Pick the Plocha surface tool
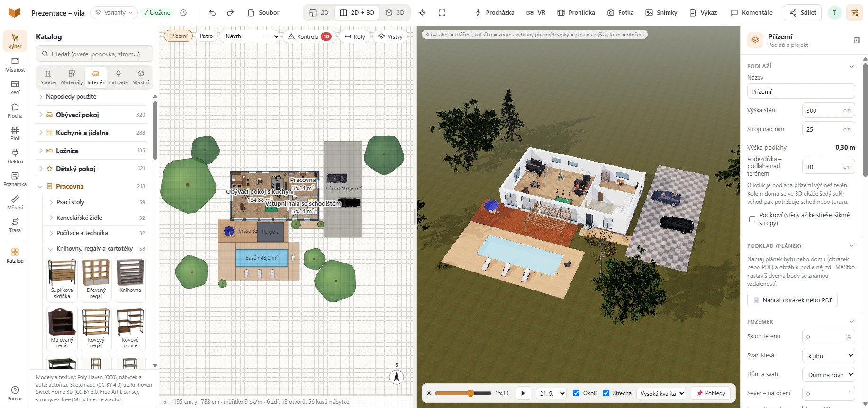 [15, 110]
